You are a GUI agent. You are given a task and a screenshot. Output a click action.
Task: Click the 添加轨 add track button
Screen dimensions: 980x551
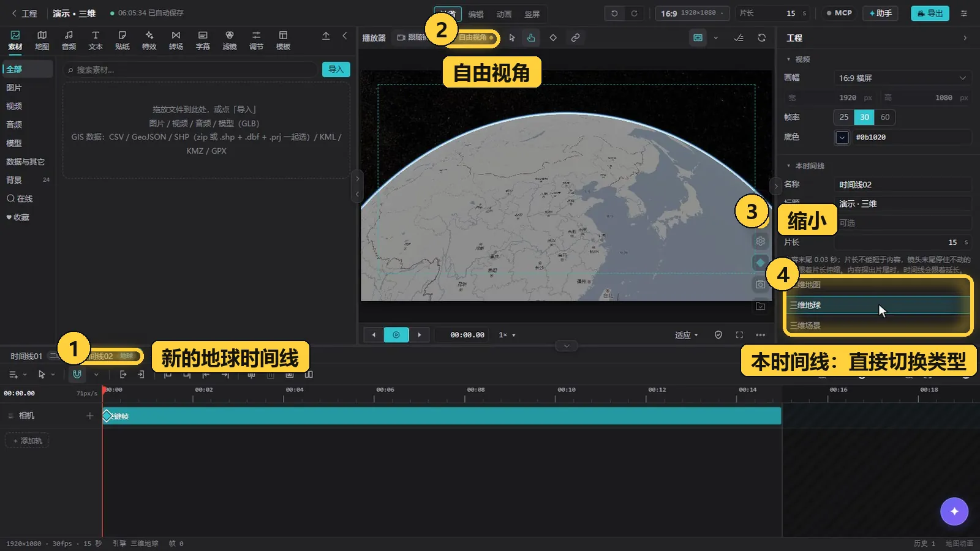[x=28, y=441]
